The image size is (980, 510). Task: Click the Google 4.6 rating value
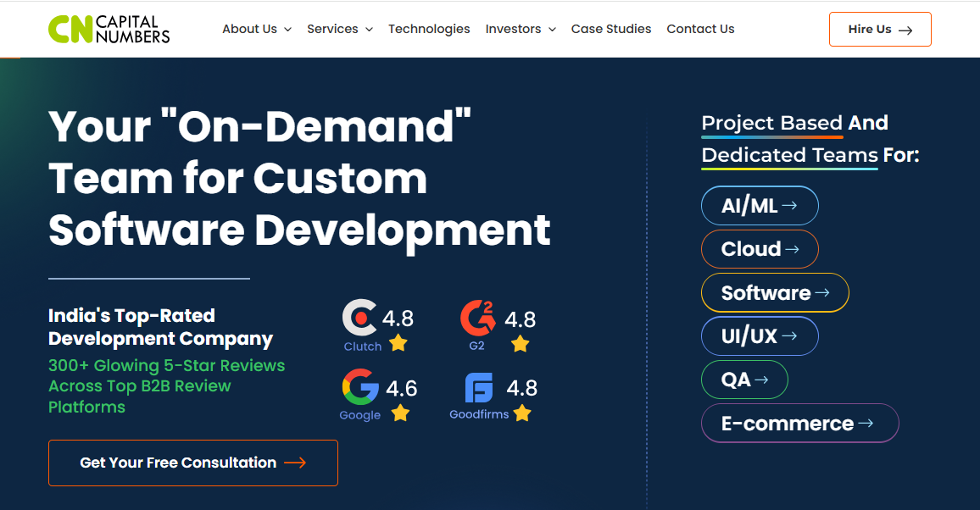[x=401, y=388]
